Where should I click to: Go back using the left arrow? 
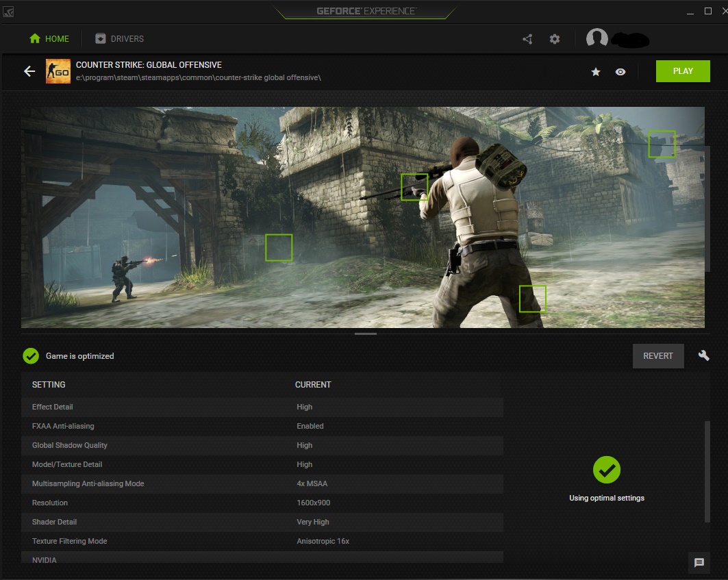(x=29, y=71)
